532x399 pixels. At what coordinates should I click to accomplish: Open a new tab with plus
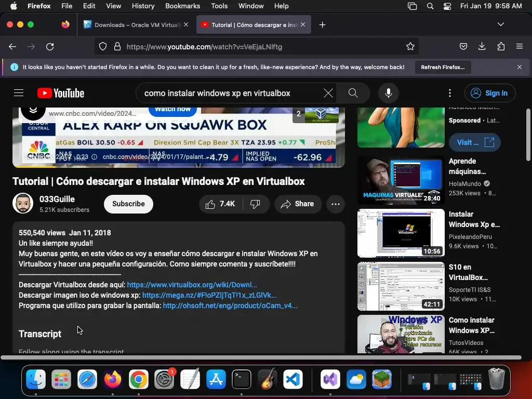pyautogui.click(x=322, y=25)
